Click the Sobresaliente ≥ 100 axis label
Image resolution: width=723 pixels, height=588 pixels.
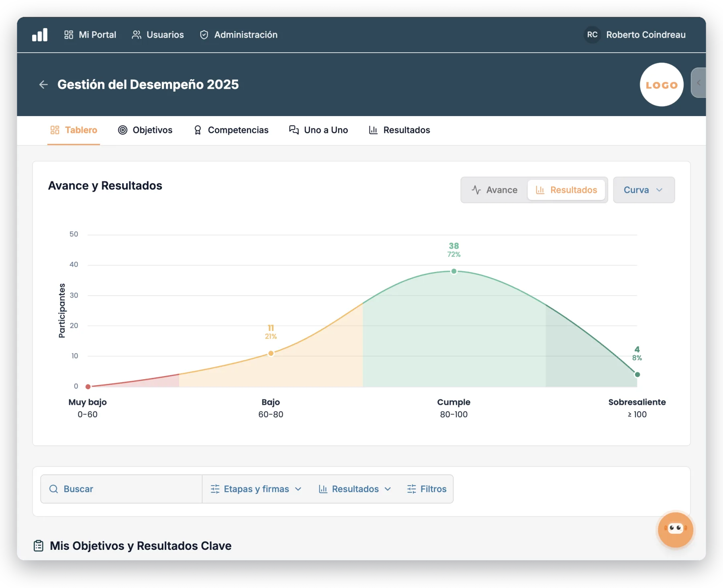tap(637, 408)
